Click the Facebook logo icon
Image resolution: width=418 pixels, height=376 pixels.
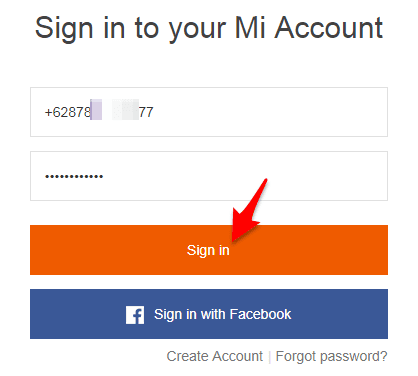click(x=135, y=315)
